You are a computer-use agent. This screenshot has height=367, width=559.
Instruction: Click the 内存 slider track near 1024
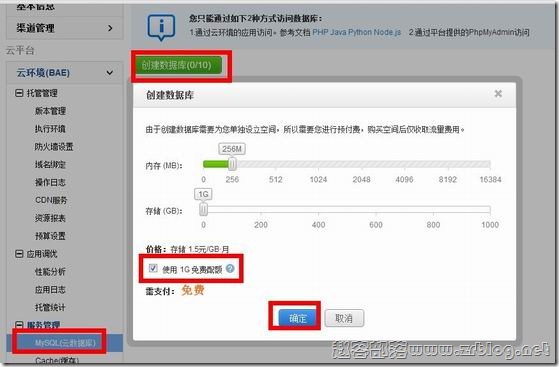point(318,164)
